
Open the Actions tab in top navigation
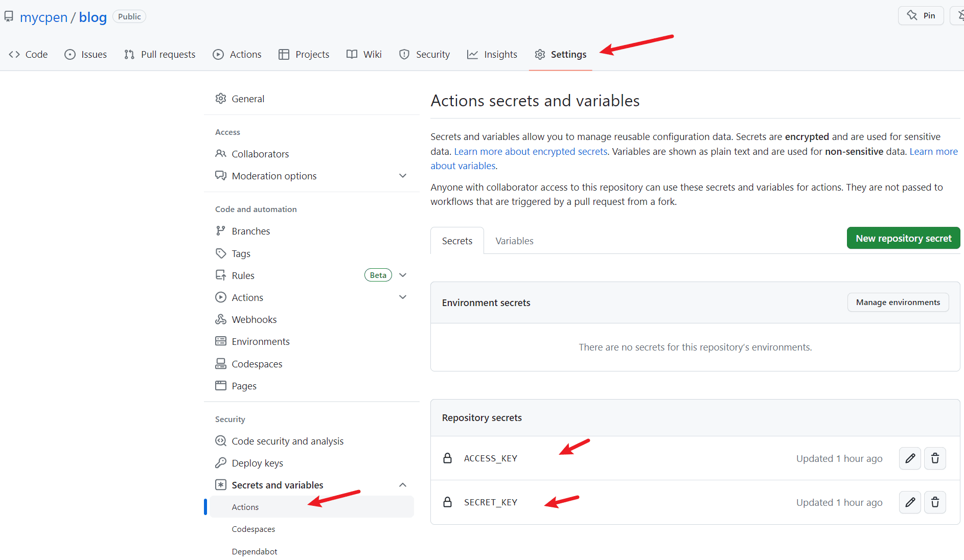tap(237, 54)
